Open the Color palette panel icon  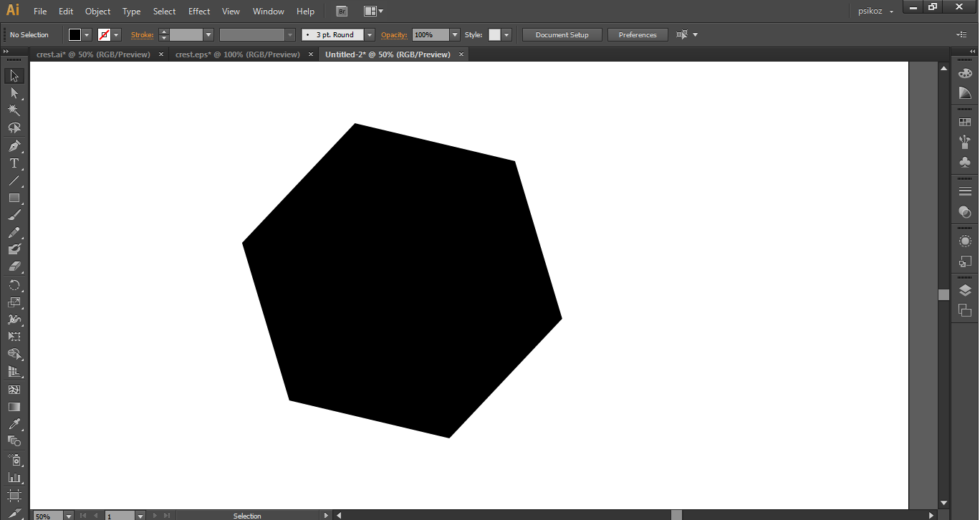[965, 74]
